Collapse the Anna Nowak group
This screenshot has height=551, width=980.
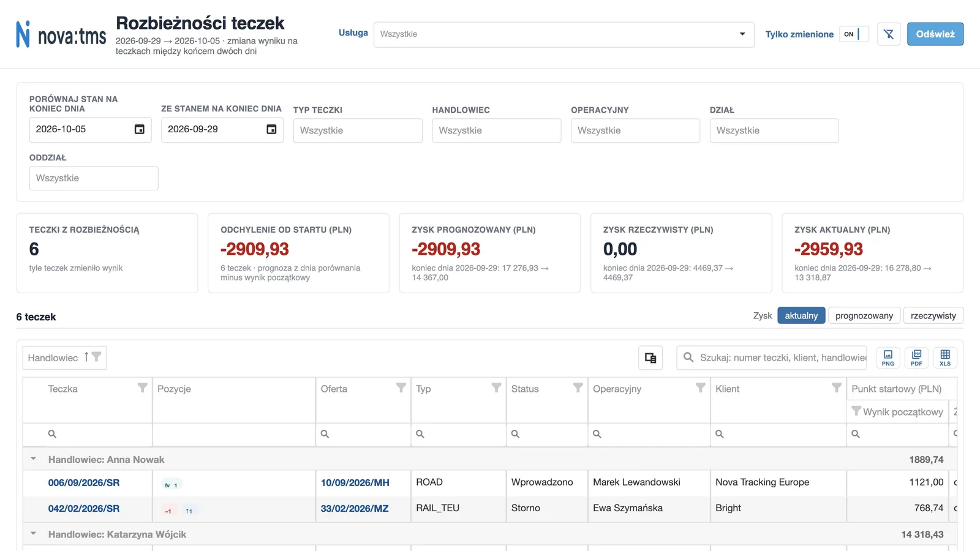[x=34, y=459]
